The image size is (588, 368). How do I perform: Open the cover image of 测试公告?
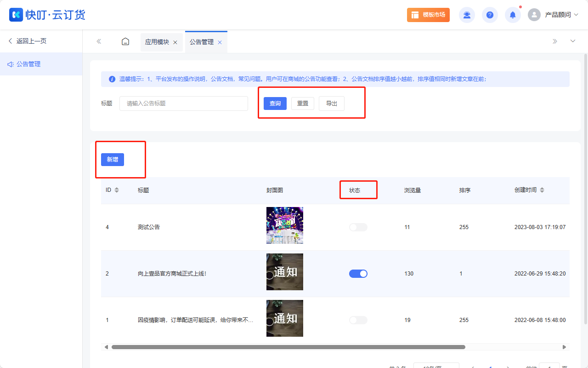[285, 225]
